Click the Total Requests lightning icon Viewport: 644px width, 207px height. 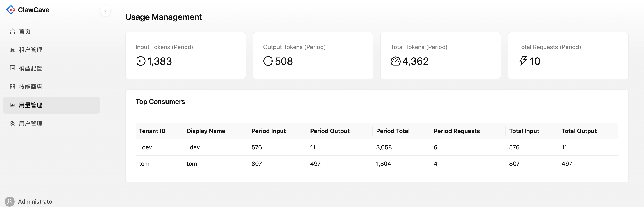(x=523, y=61)
